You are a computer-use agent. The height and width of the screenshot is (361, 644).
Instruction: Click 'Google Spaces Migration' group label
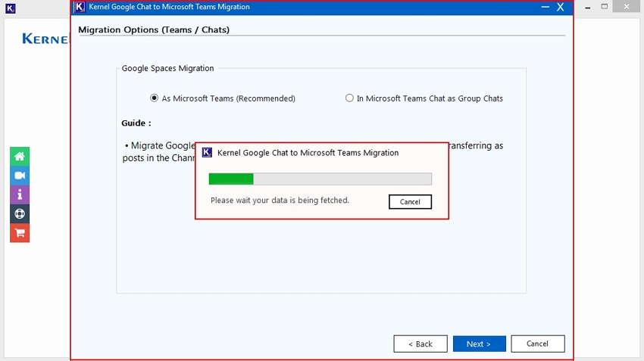point(167,68)
